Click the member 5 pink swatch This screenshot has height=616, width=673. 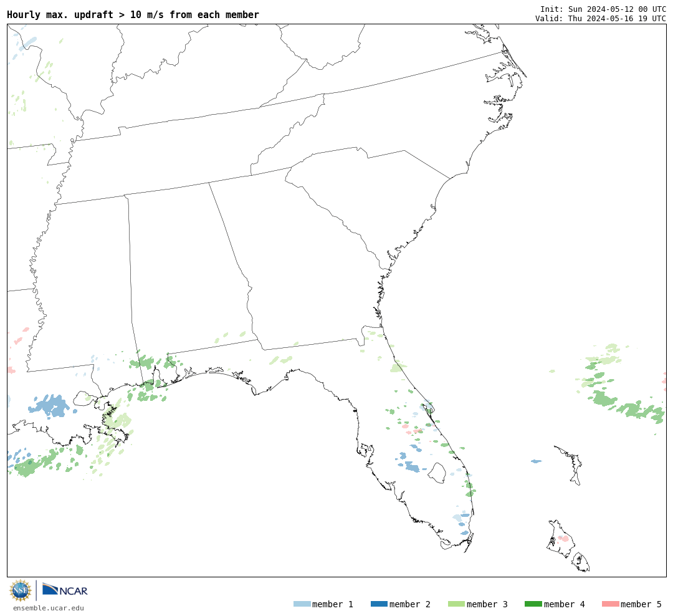point(610,604)
